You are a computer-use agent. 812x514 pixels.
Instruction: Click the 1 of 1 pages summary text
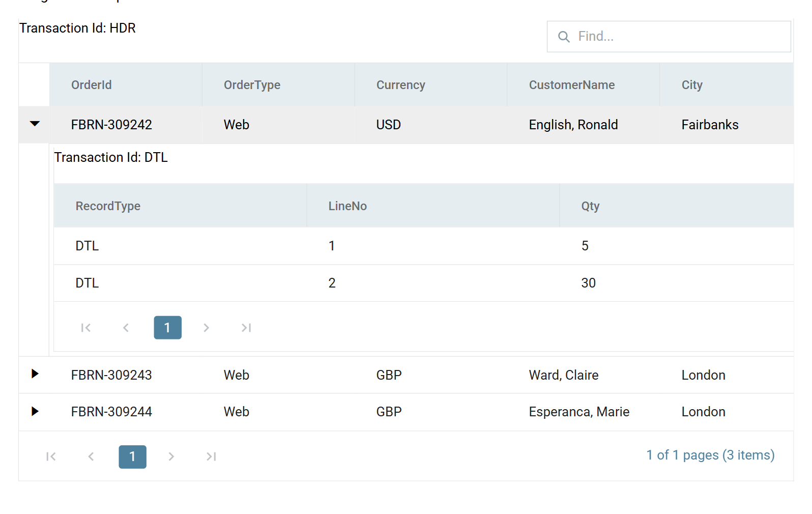pyautogui.click(x=710, y=455)
